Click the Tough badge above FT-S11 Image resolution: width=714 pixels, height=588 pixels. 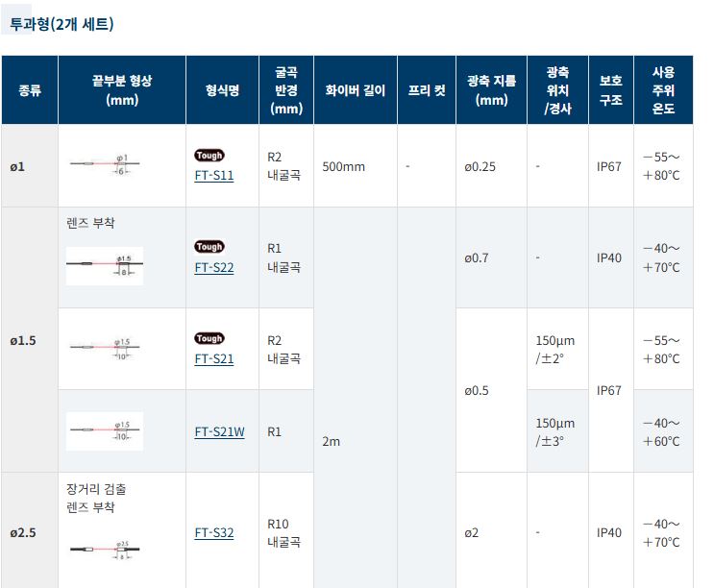(209, 156)
